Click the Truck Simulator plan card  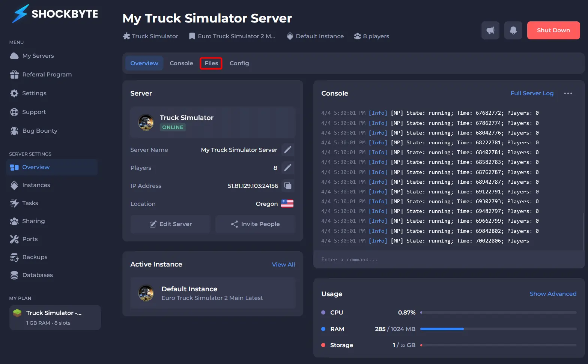[55, 318]
